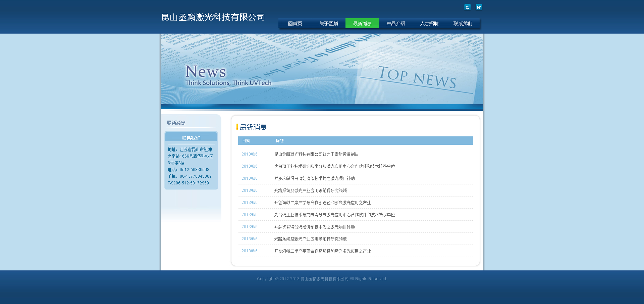Click the sidebar 联系我们 header
The height and width of the screenshot is (304, 644).
(191, 138)
